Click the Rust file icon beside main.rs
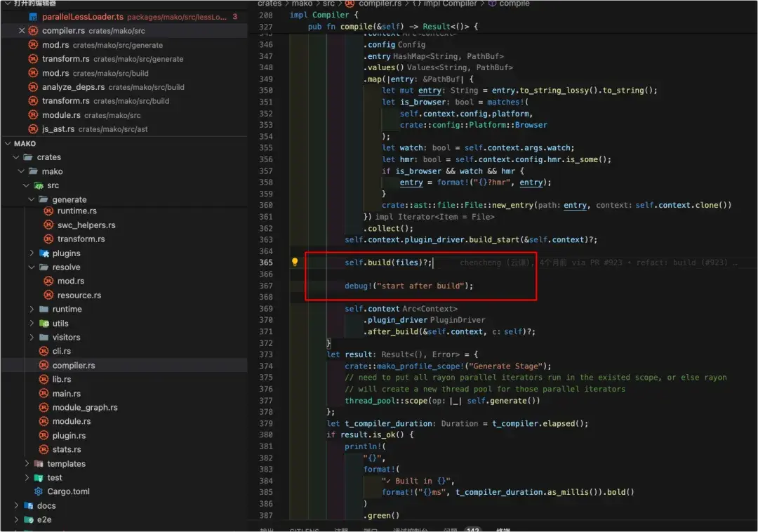758x532 pixels. (x=44, y=393)
